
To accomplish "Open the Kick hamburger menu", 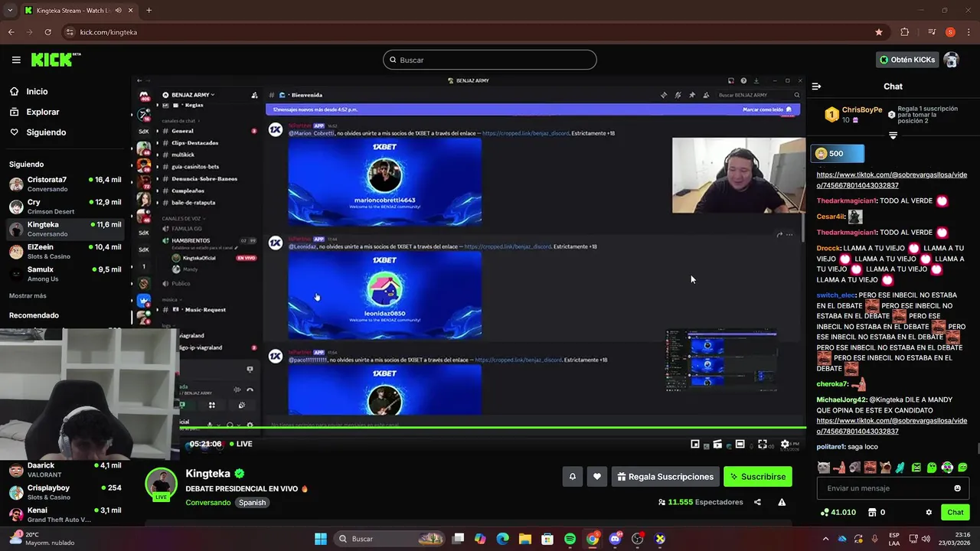I will [x=16, y=60].
